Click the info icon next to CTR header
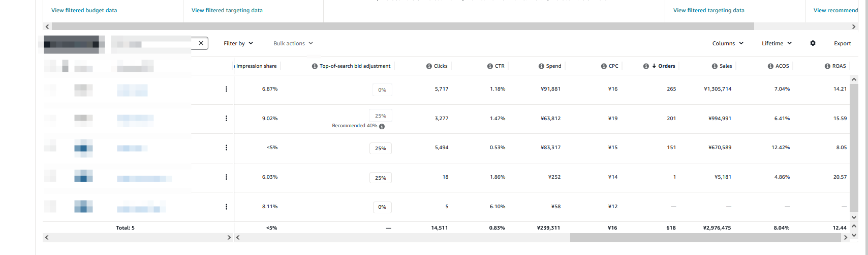 point(490,66)
